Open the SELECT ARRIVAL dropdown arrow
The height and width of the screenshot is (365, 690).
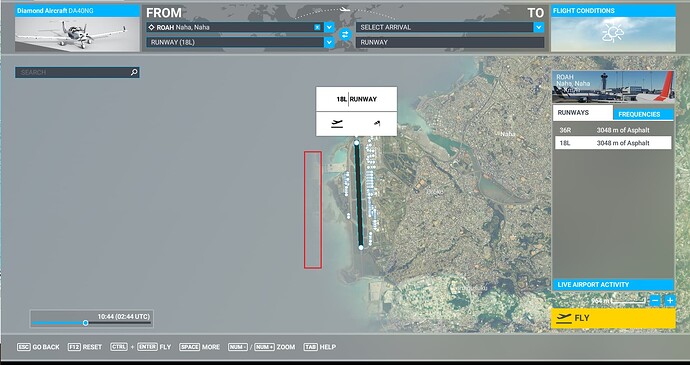point(539,27)
